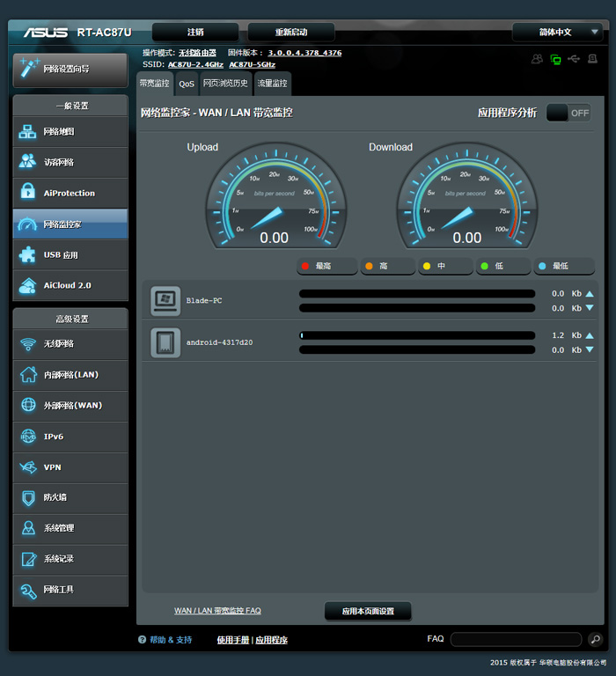Click the USB status icon
Viewport: 616px width, 676px height.
(x=574, y=59)
